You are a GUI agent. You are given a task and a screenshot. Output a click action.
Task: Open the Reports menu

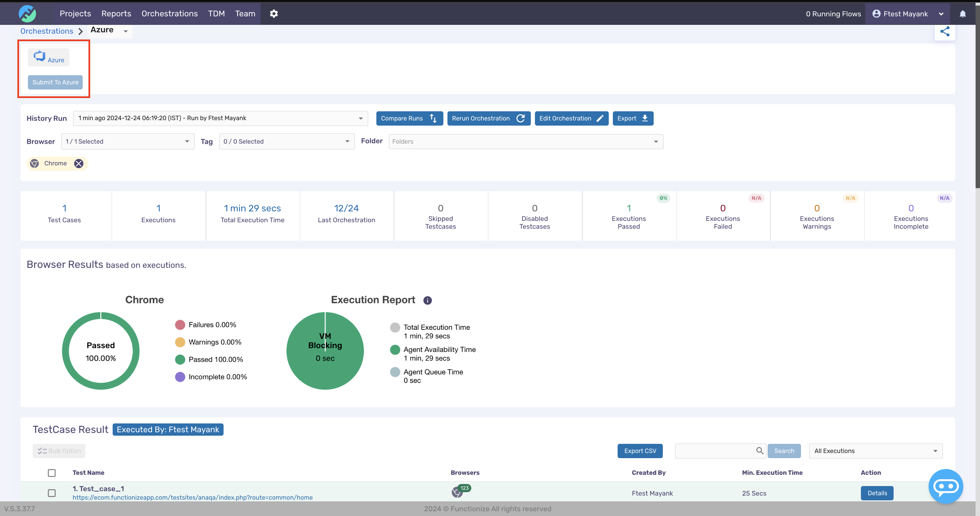(x=116, y=14)
